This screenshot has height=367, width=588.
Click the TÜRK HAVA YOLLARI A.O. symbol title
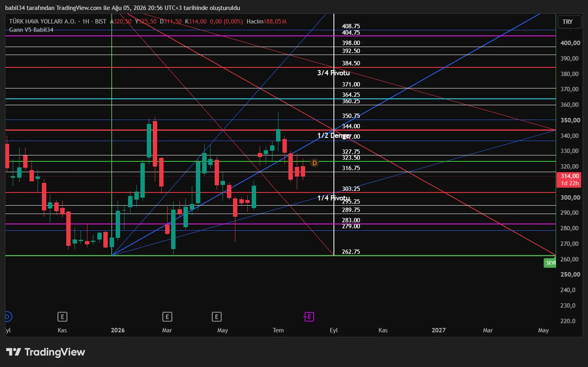point(42,22)
